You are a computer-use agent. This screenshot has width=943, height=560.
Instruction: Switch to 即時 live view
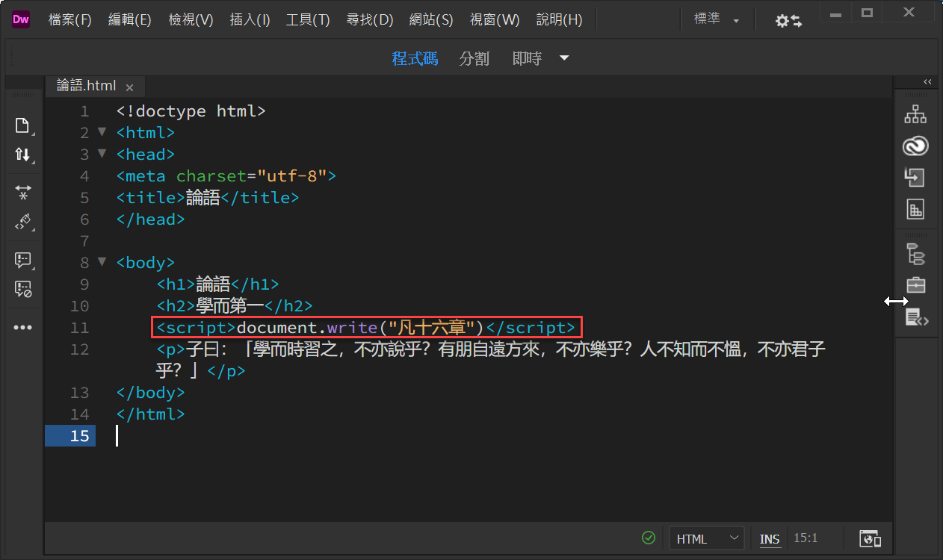[x=527, y=58]
